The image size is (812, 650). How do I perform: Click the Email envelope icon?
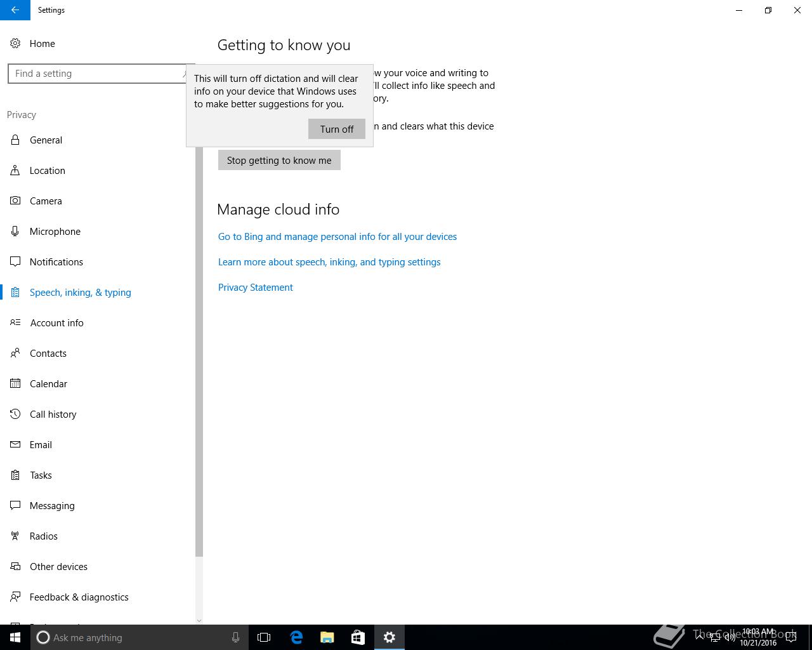[15, 444]
